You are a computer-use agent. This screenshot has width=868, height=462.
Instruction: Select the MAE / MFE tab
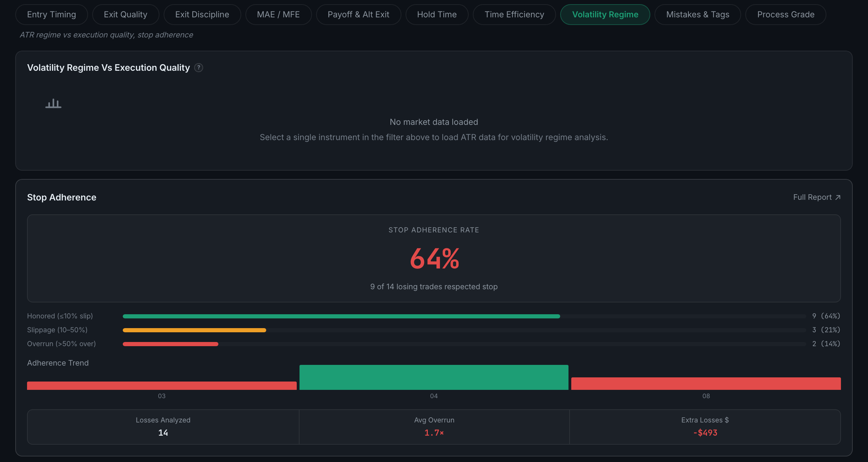click(278, 15)
